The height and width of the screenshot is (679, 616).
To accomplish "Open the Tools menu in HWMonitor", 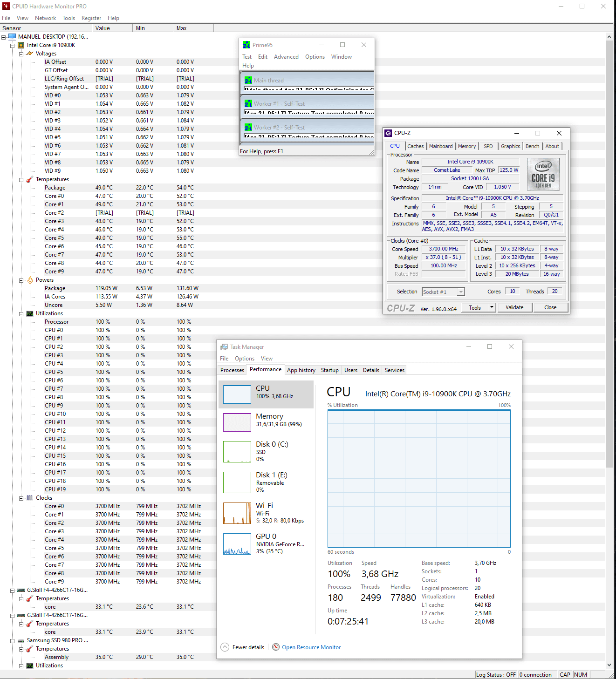I will [68, 18].
